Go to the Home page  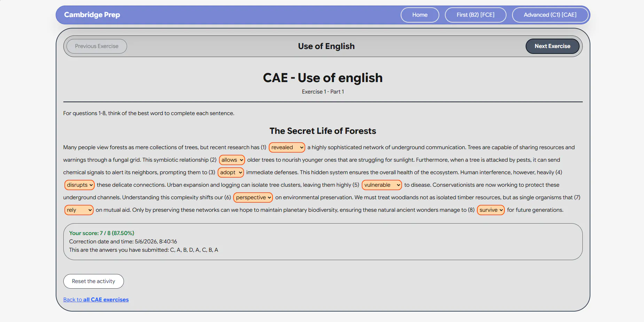tap(420, 15)
